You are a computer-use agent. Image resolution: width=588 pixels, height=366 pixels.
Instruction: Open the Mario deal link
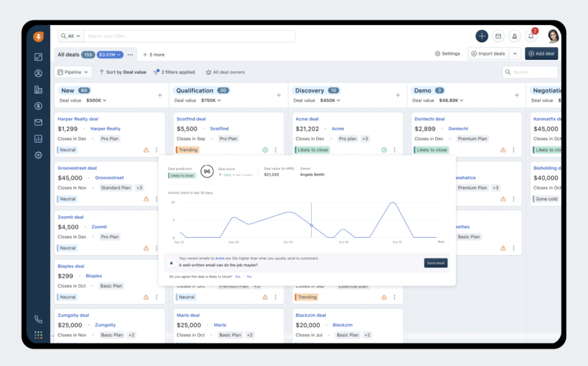pos(188,315)
